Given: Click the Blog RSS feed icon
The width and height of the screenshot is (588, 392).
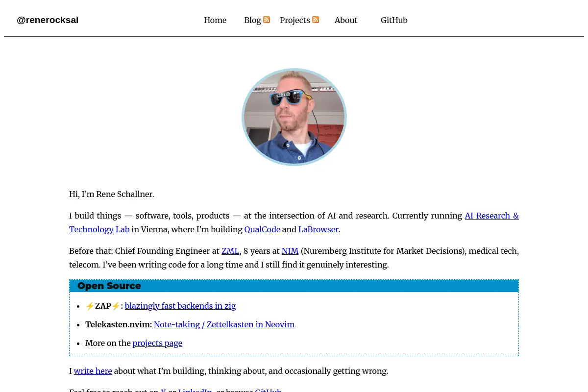Looking at the screenshot, I should coord(267,20).
